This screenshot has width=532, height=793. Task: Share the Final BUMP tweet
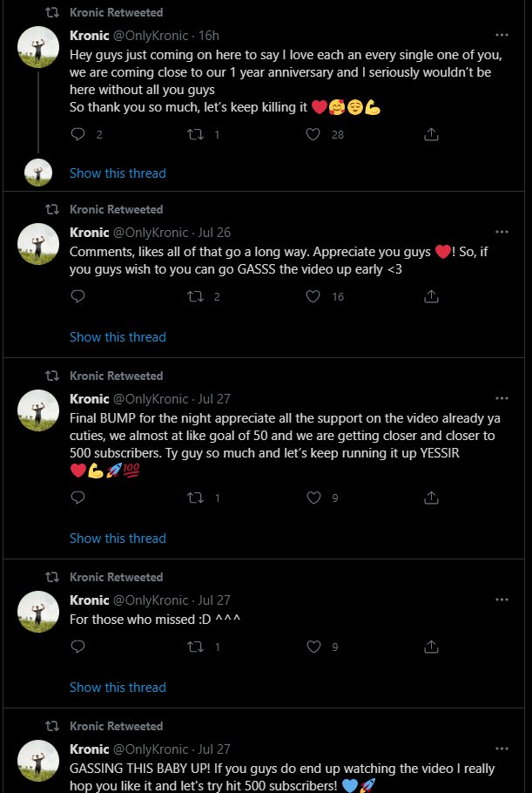(431, 498)
